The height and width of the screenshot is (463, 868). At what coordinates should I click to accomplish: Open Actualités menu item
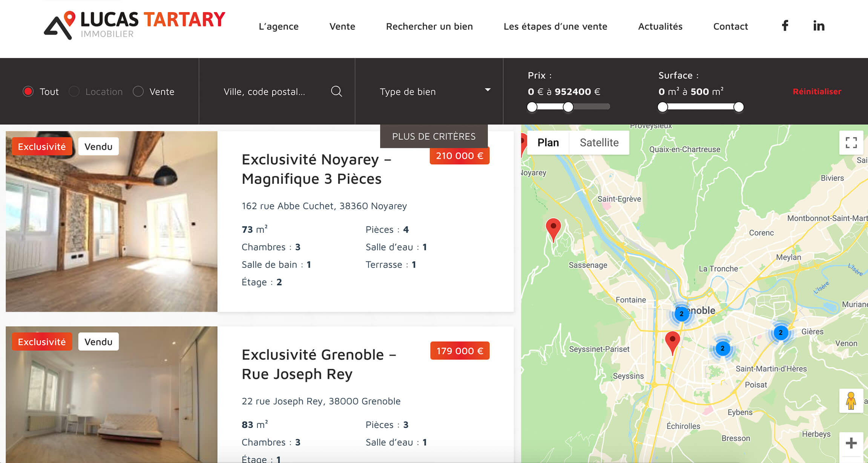(x=660, y=26)
